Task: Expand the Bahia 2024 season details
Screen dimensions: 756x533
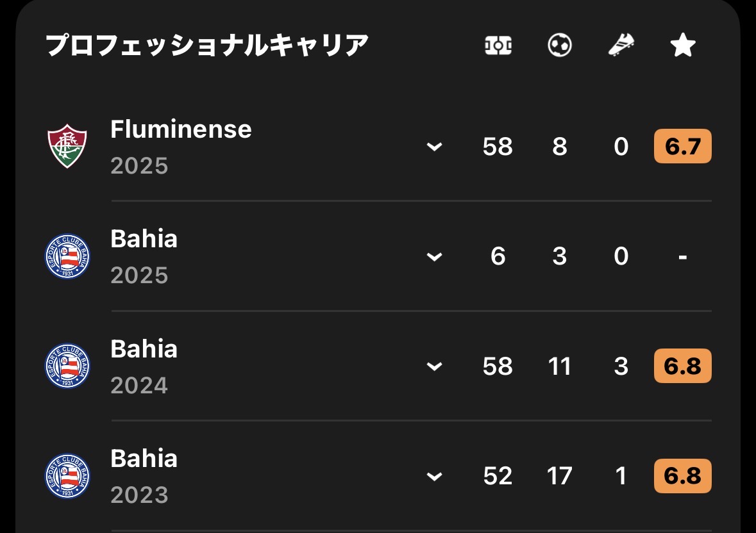Action: [x=435, y=366]
